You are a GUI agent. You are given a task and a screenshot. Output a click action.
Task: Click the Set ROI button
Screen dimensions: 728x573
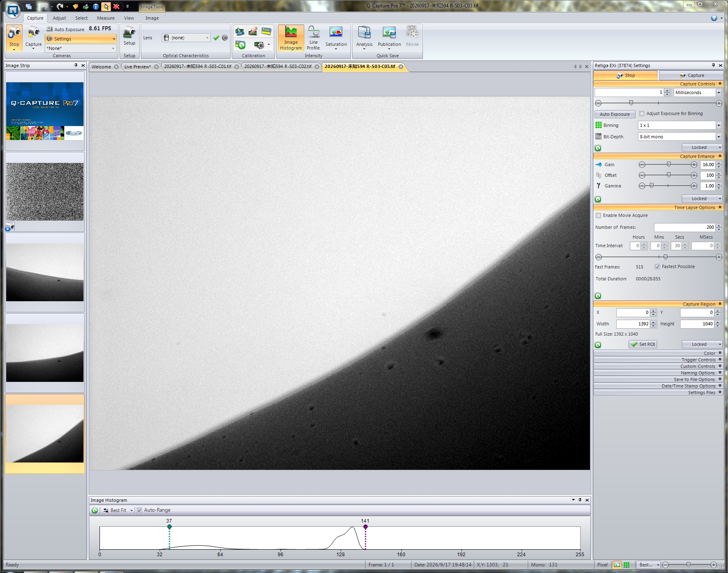(x=643, y=344)
